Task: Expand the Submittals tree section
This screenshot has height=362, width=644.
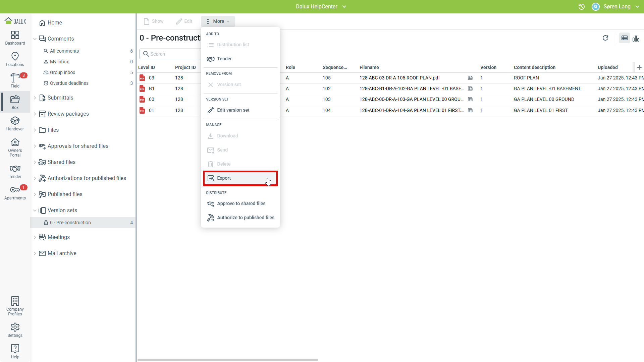Action: click(x=35, y=98)
